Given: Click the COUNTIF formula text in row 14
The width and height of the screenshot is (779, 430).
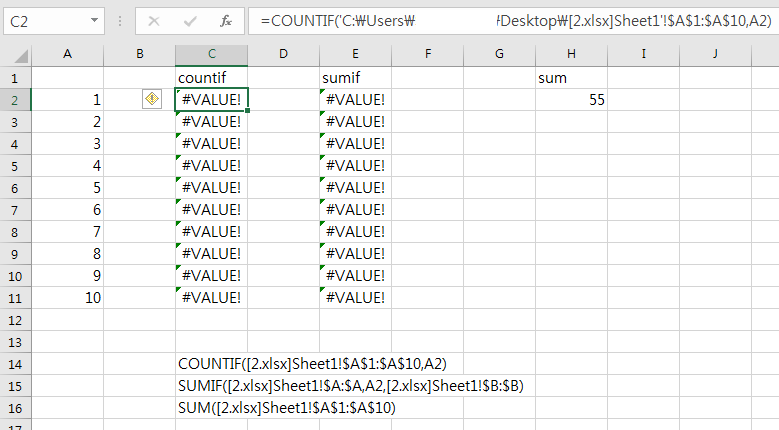Looking at the screenshot, I should (312, 364).
